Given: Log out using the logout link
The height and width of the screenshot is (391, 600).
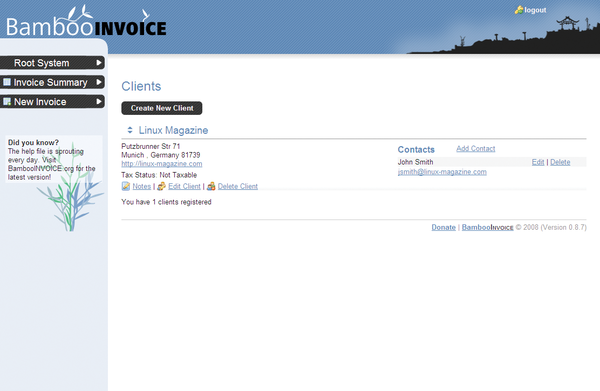Looking at the screenshot, I should (x=535, y=10).
